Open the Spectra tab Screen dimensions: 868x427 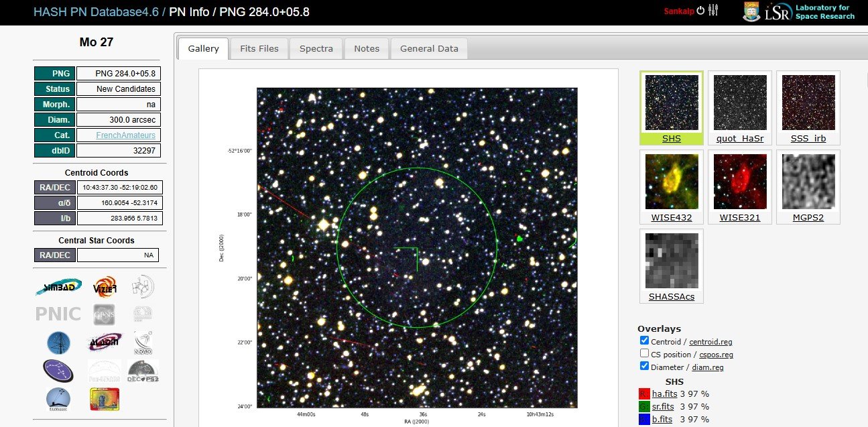(x=316, y=48)
